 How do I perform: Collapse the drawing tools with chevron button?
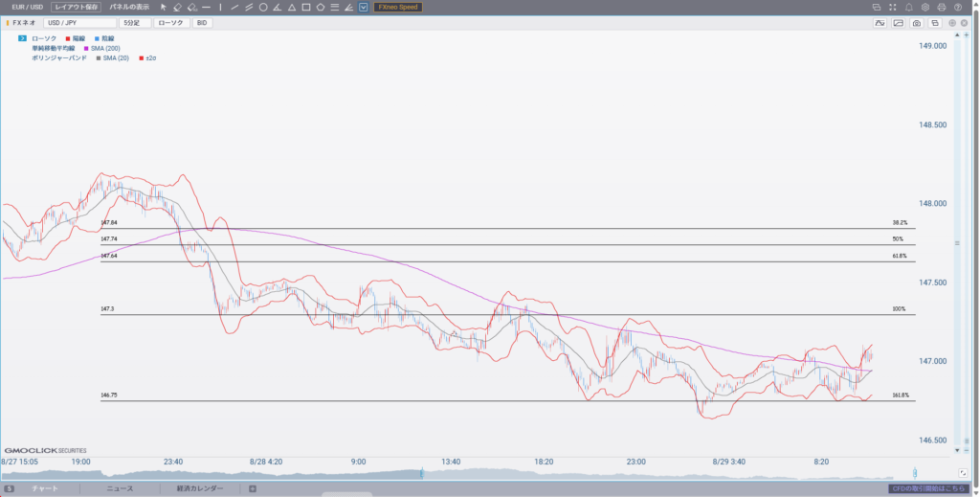(x=363, y=8)
